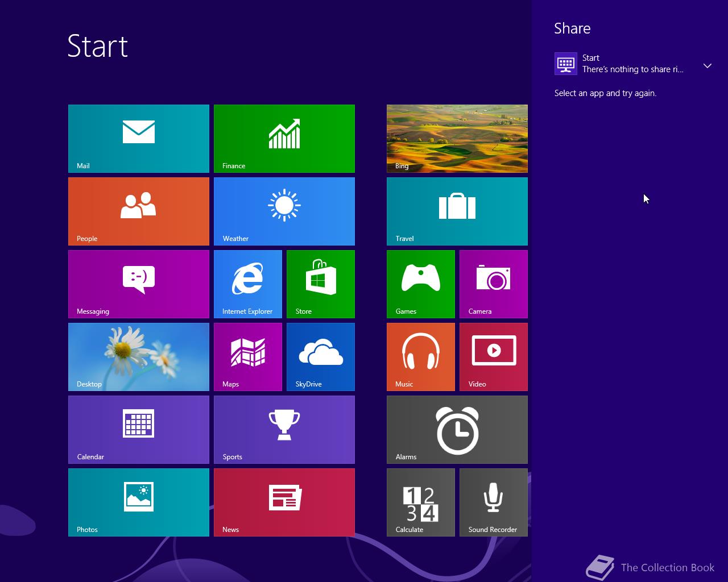Launch the Games tile

(421, 284)
